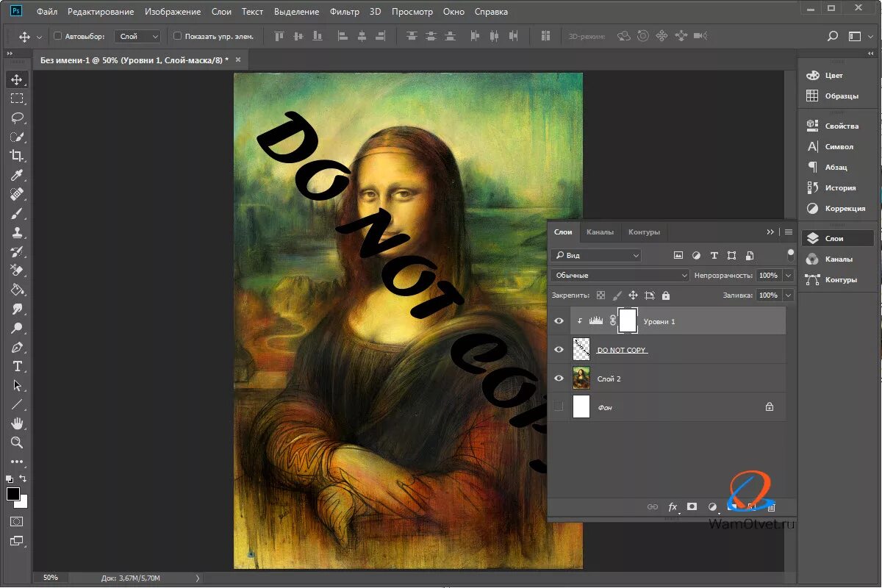Open the Заливка slider arrow
The height and width of the screenshot is (588, 882).
click(789, 295)
